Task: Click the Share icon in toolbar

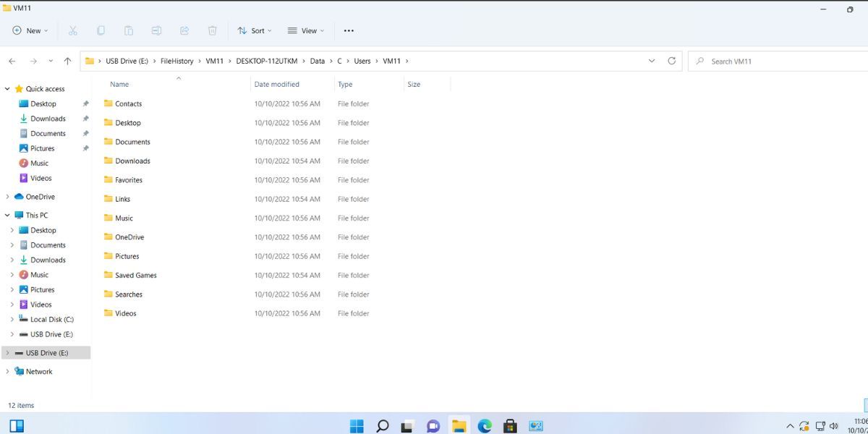Action: click(184, 30)
